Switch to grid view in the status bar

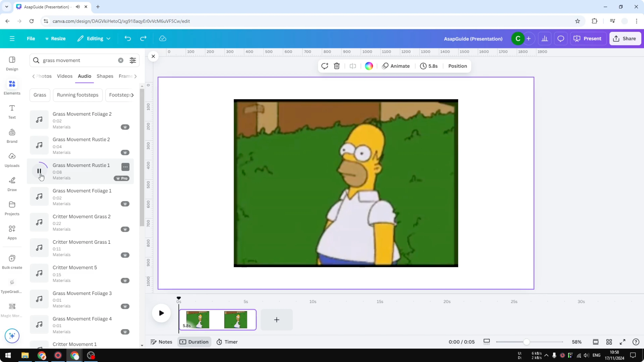[x=609, y=342]
